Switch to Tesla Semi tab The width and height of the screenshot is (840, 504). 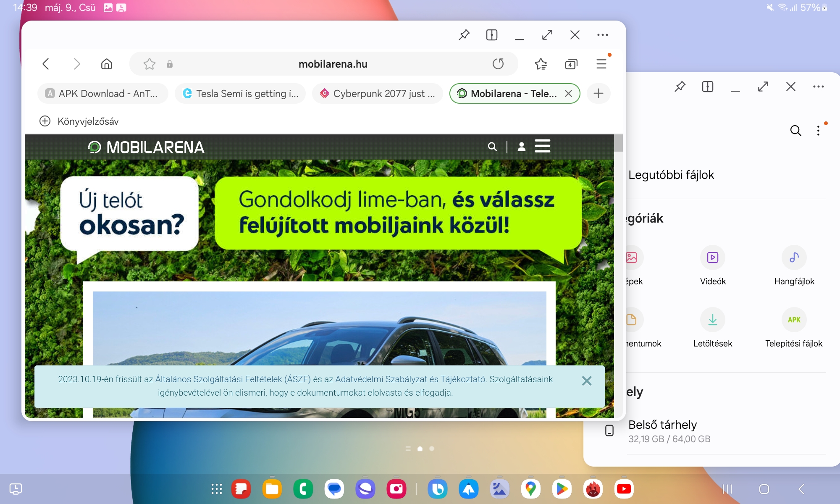tap(240, 93)
